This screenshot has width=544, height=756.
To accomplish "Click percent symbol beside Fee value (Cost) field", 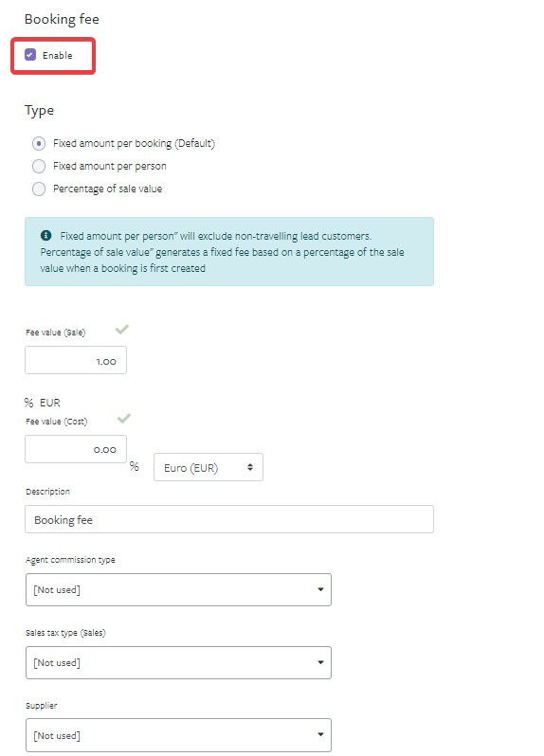I will click(x=134, y=466).
